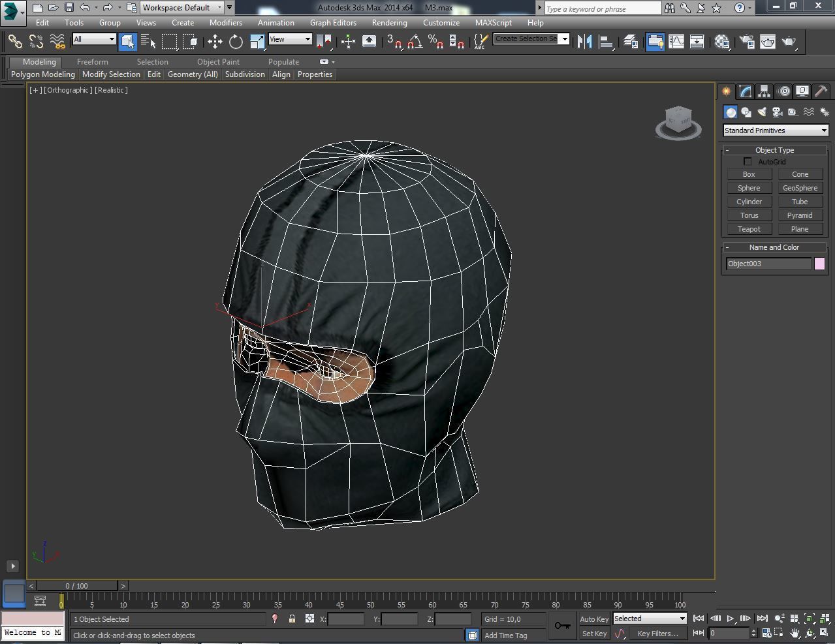
Task: Click the Unlink Selection tool
Action: point(36,42)
